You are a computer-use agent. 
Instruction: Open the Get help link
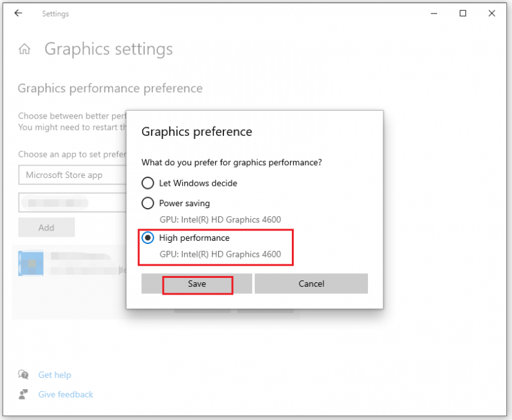pyautogui.click(x=54, y=375)
